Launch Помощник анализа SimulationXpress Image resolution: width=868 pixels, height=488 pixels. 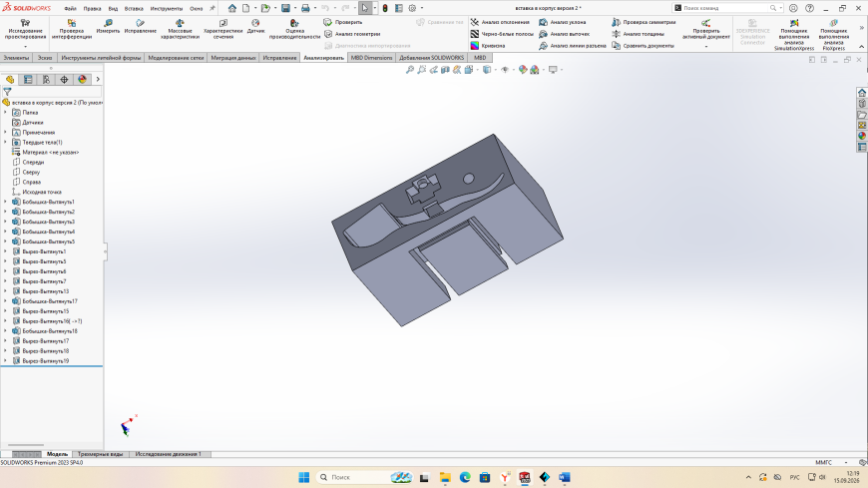794,34
